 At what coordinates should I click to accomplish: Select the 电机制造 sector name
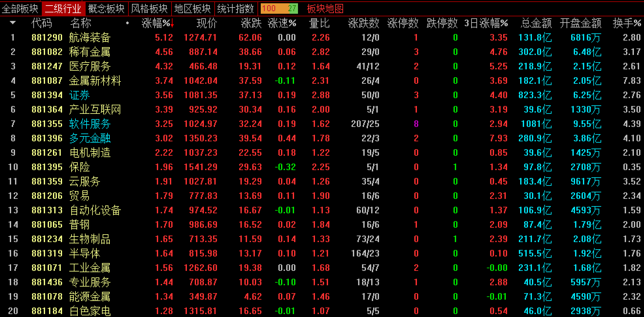[90, 153]
